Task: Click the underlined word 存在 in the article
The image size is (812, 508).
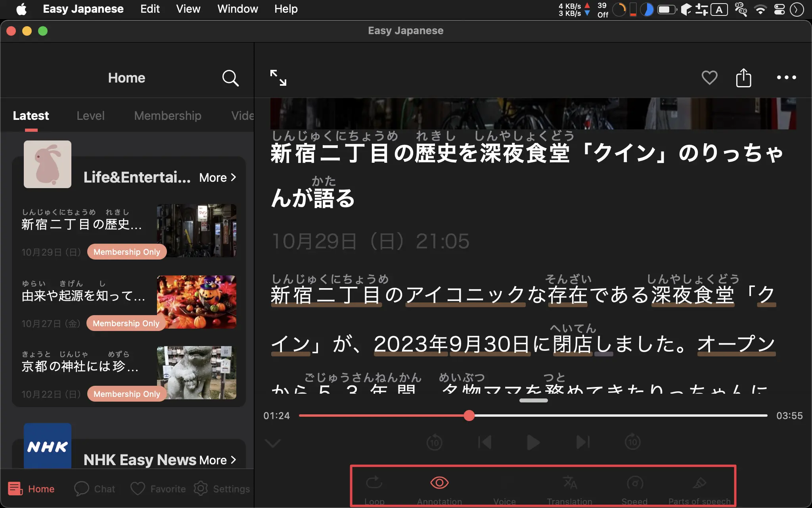Action: (x=567, y=295)
